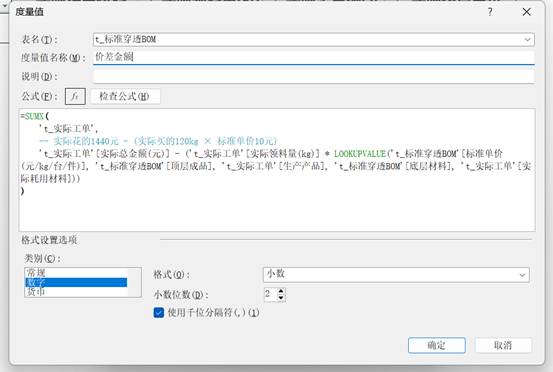Open the help question mark icon
This screenshot has height=372, width=553.
coord(490,12)
